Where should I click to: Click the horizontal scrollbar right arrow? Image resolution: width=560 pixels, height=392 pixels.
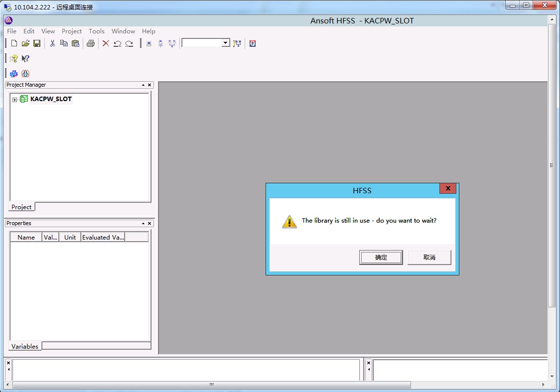coord(543,385)
